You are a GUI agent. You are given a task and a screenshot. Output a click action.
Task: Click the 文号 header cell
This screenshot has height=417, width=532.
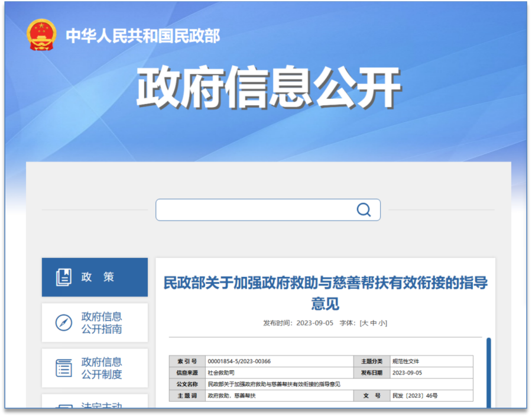tap(372, 396)
